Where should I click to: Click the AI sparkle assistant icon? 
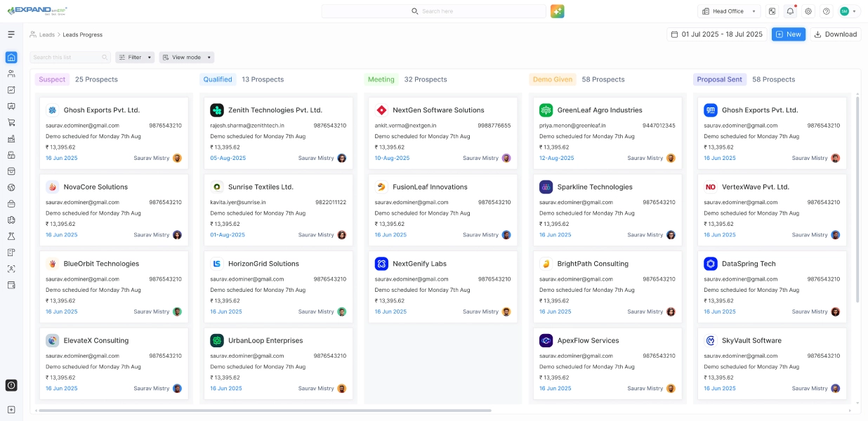click(x=557, y=11)
